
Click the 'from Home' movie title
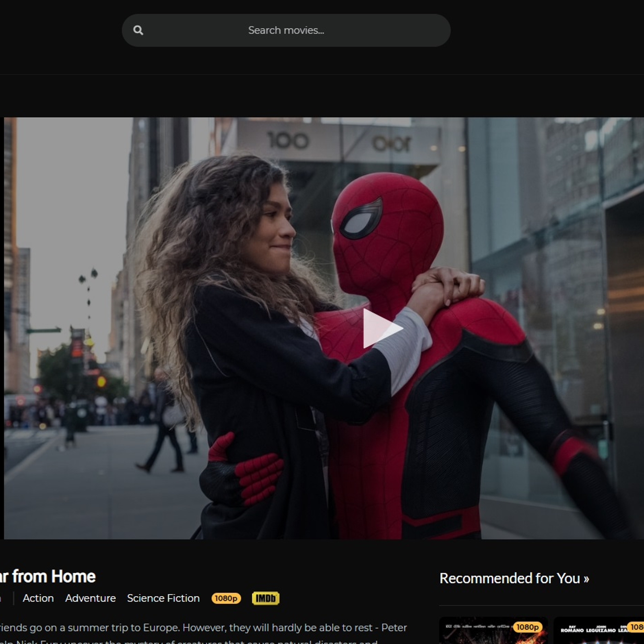pyautogui.click(x=48, y=576)
